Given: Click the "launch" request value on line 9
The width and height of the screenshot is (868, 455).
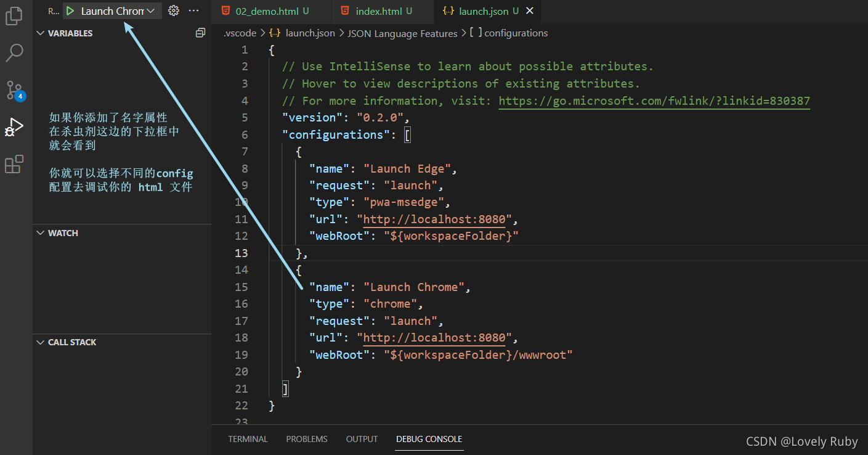Looking at the screenshot, I should (410, 185).
